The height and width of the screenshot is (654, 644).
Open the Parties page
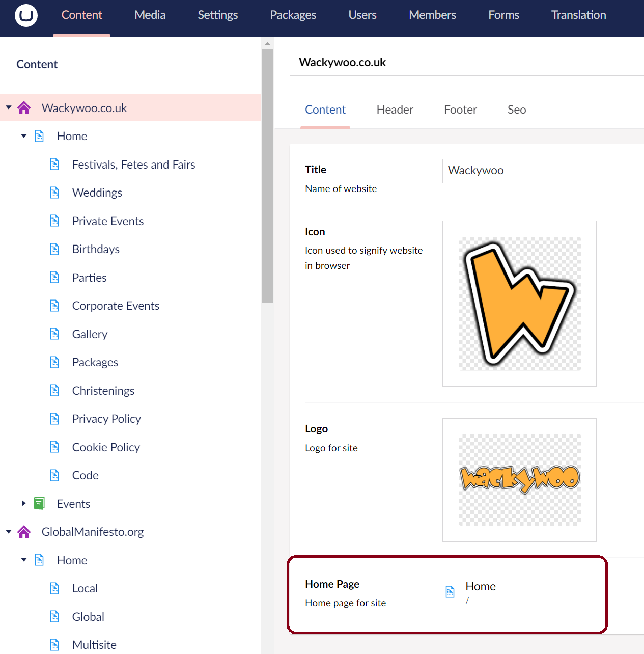point(90,278)
